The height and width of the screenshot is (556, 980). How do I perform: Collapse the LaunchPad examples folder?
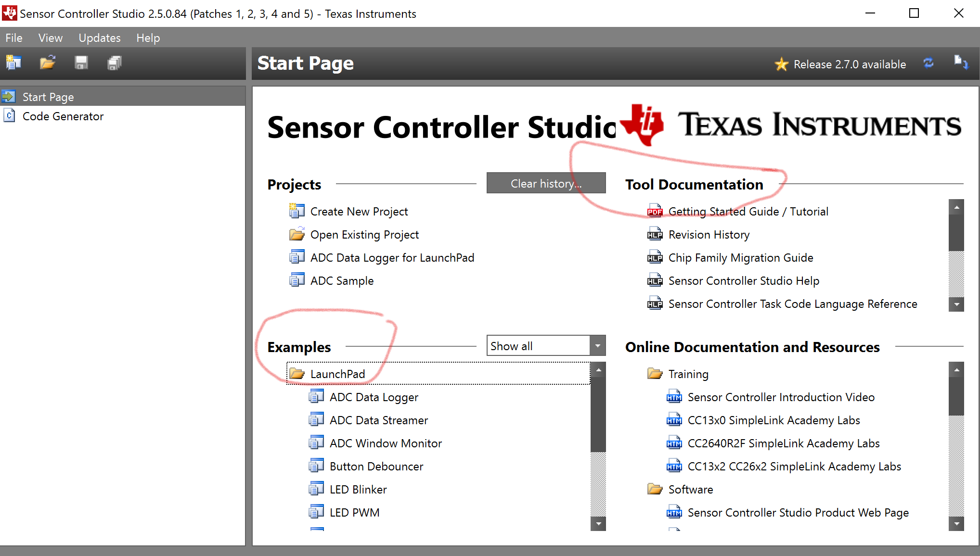[297, 374]
